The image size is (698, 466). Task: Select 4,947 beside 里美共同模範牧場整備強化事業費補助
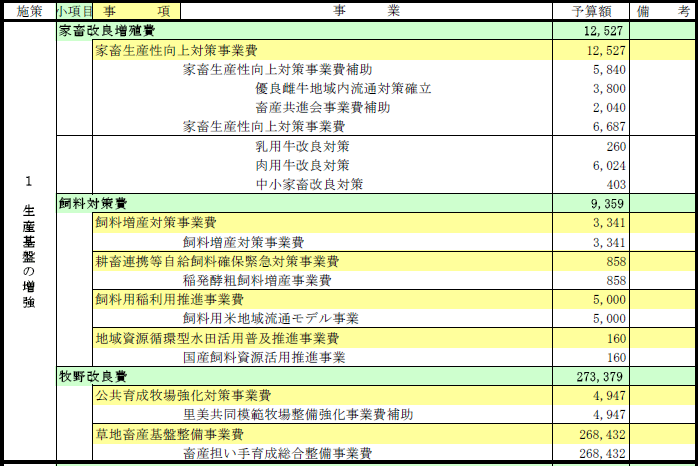609,415
